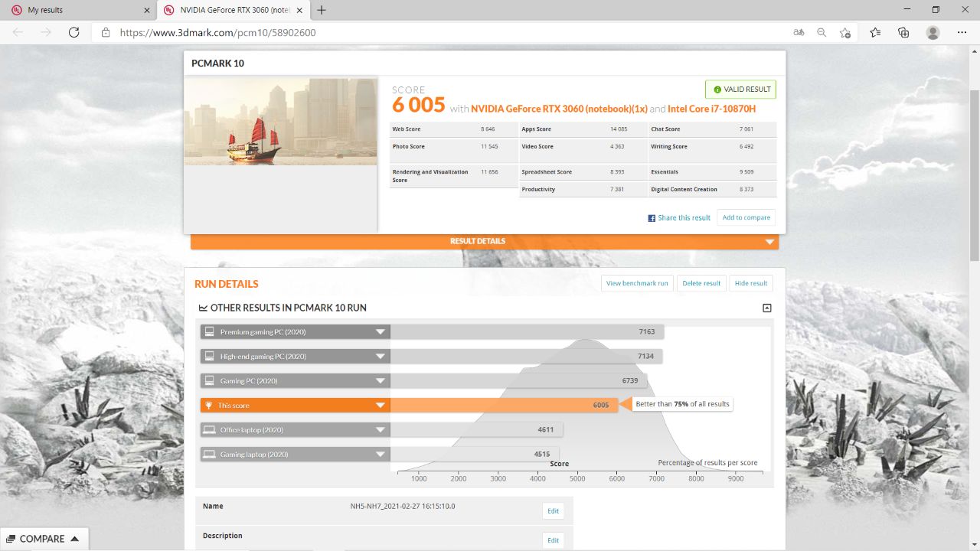Viewport: 980px width, 551px height.
Task: Switch to the My results browser tab
Action: tap(79, 10)
